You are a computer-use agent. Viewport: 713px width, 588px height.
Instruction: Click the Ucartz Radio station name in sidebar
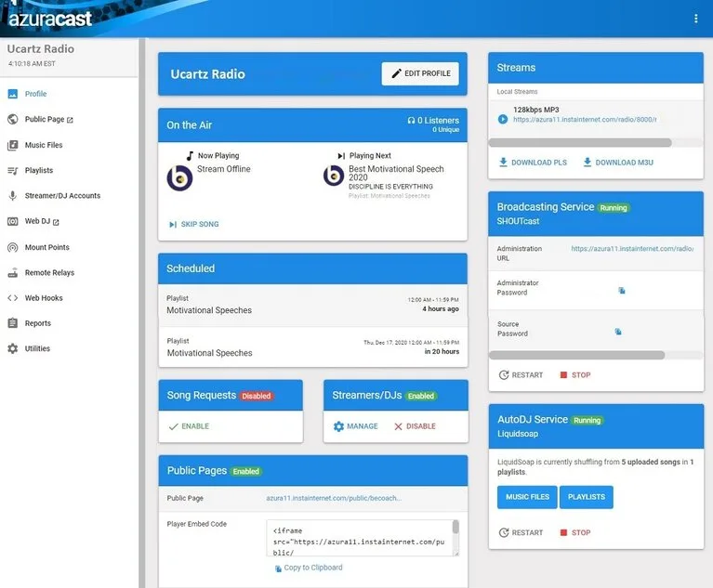[x=41, y=48]
